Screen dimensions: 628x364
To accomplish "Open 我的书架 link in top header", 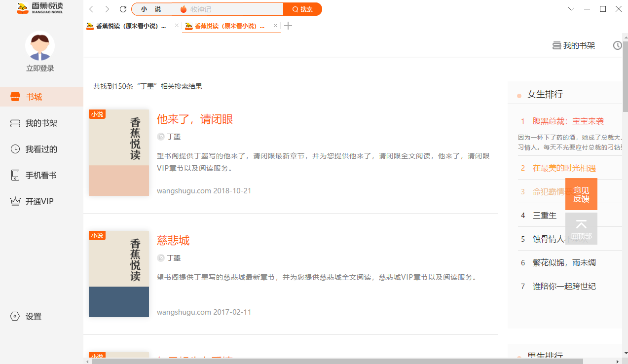I will point(574,45).
